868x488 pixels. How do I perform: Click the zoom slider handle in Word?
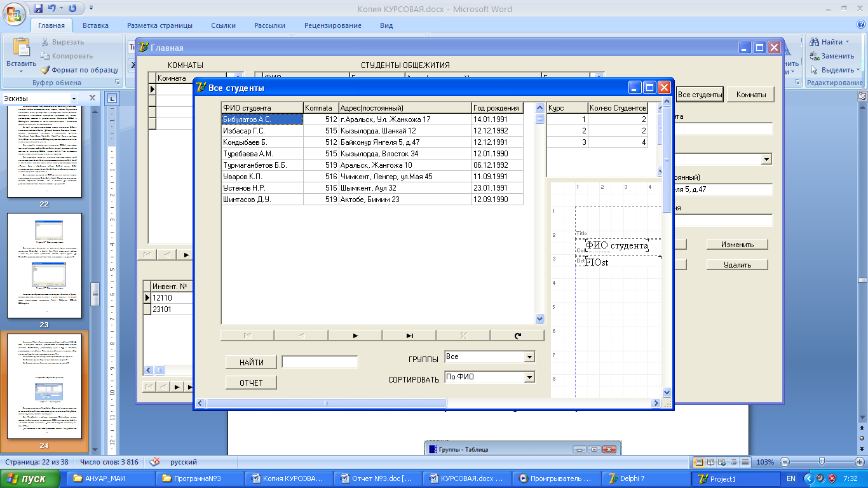(x=822, y=462)
